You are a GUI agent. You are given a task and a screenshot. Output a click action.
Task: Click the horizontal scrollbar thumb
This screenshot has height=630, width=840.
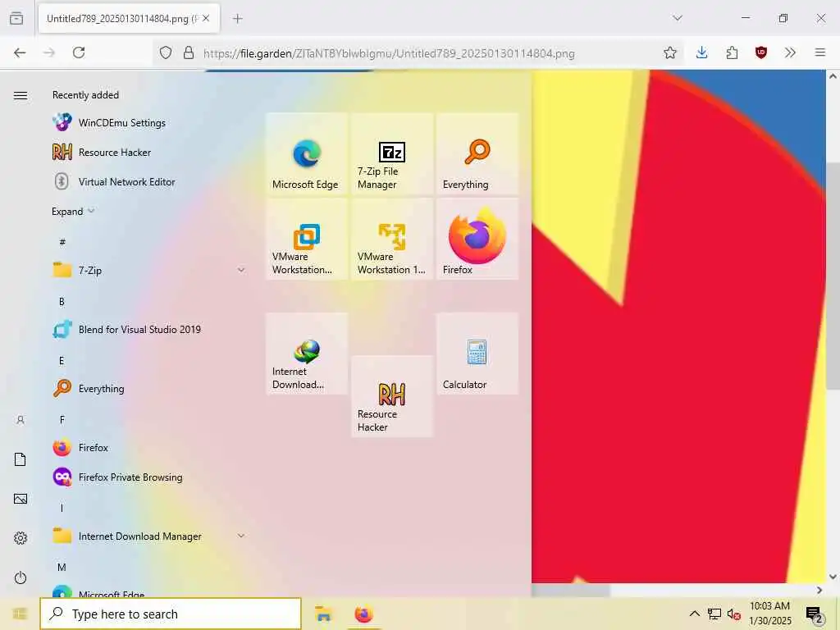[571, 590]
